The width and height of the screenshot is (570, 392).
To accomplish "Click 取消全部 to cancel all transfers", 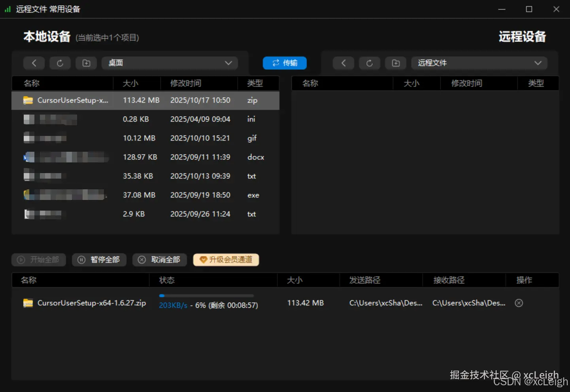I will pos(159,260).
